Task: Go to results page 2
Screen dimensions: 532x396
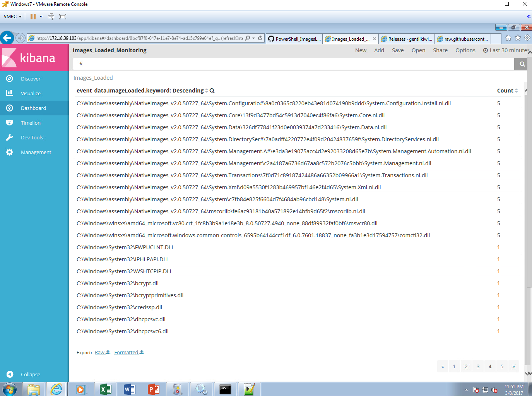Action: pyautogui.click(x=466, y=366)
